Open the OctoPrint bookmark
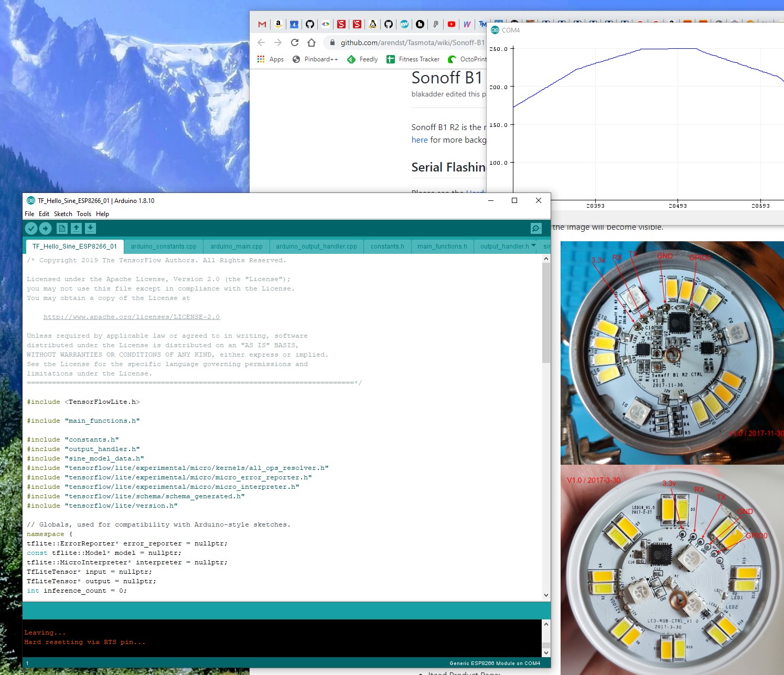 (467, 59)
